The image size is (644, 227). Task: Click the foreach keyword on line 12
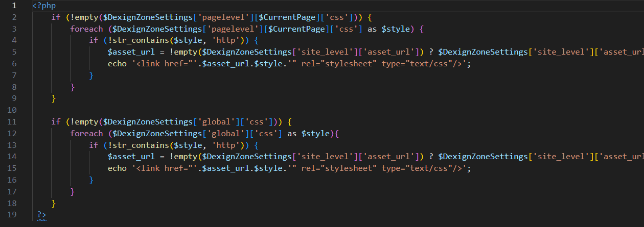pyautogui.click(x=86, y=134)
